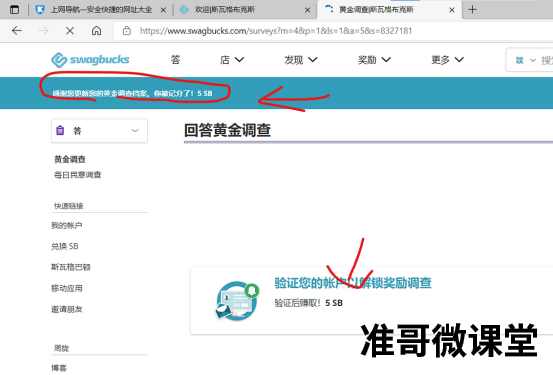
Task: Click the 回答黄金调查 heading
Action: [227, 130]
